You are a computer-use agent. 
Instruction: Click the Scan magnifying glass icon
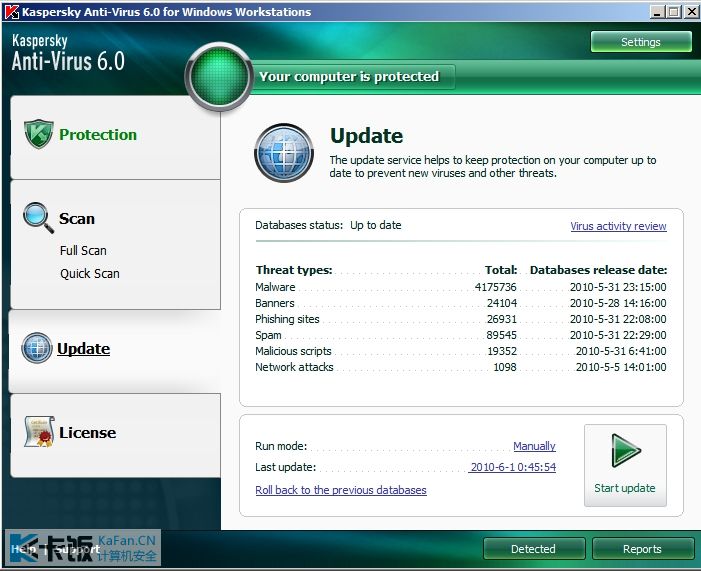(38, 218)
